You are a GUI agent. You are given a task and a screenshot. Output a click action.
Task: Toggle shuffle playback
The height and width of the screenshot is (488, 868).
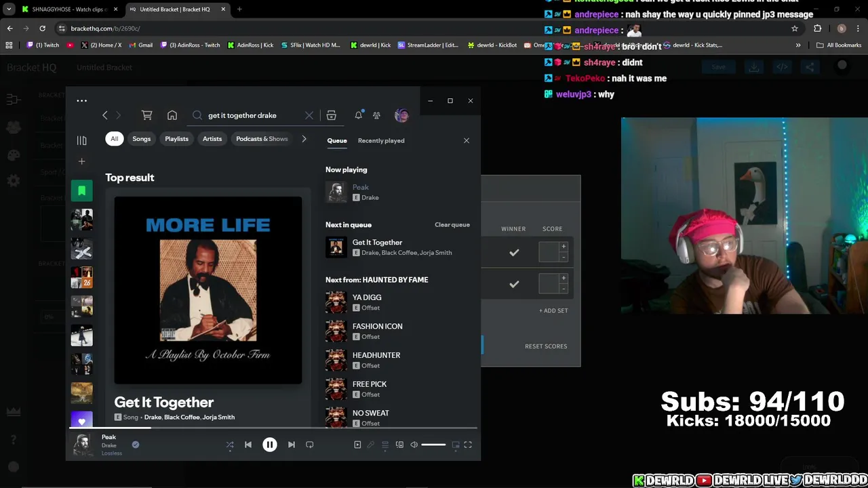point(230,445)
